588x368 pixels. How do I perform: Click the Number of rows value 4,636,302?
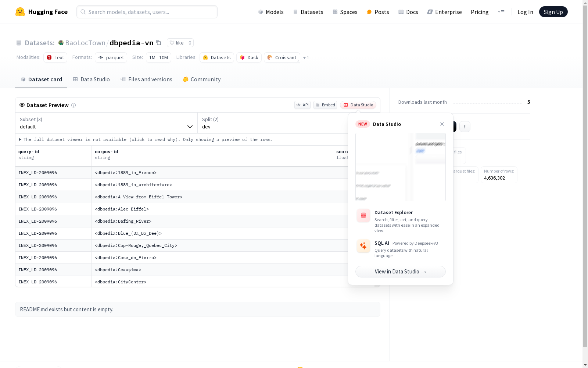click(495, 178)
